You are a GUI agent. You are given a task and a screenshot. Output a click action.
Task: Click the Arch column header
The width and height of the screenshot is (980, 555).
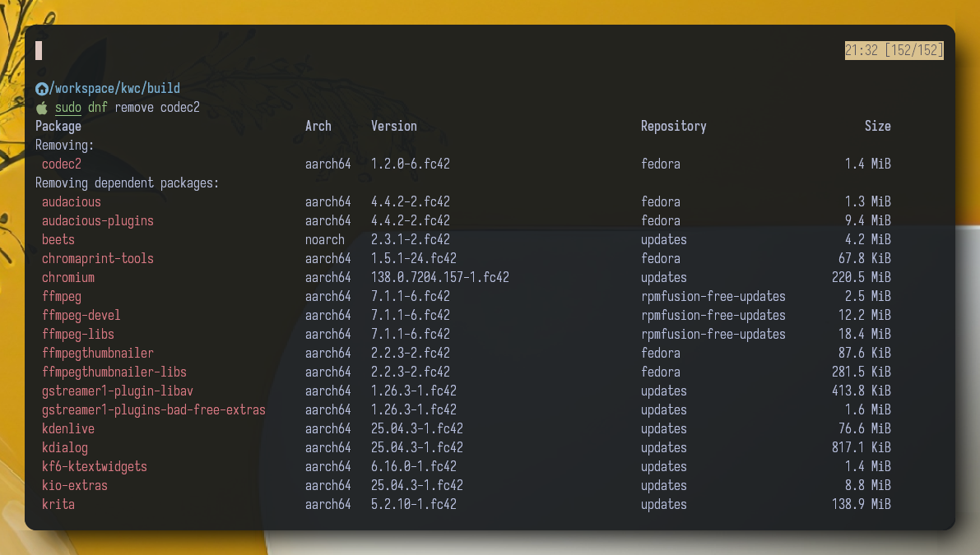click(318, 126)
